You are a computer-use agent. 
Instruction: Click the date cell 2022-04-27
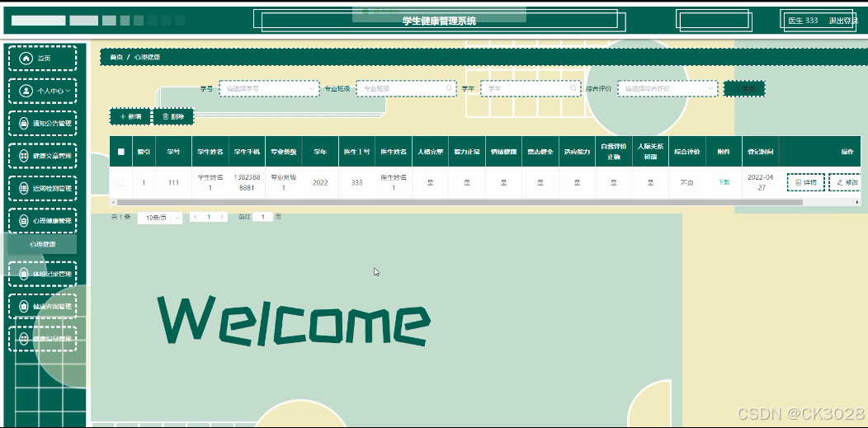click(x=760, y=182)
